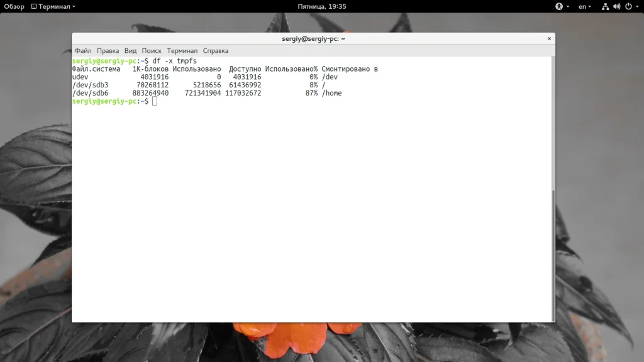This screenshot has height=362, width=644.
Task: Expand the arrow next to accessibility icon
Action: (568, 6)
